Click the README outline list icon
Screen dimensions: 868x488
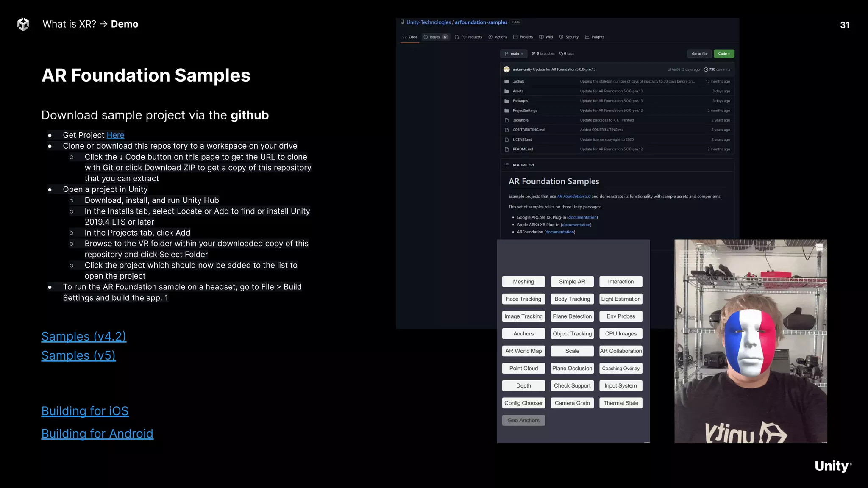pyautogui.click(x=506, y=165)
